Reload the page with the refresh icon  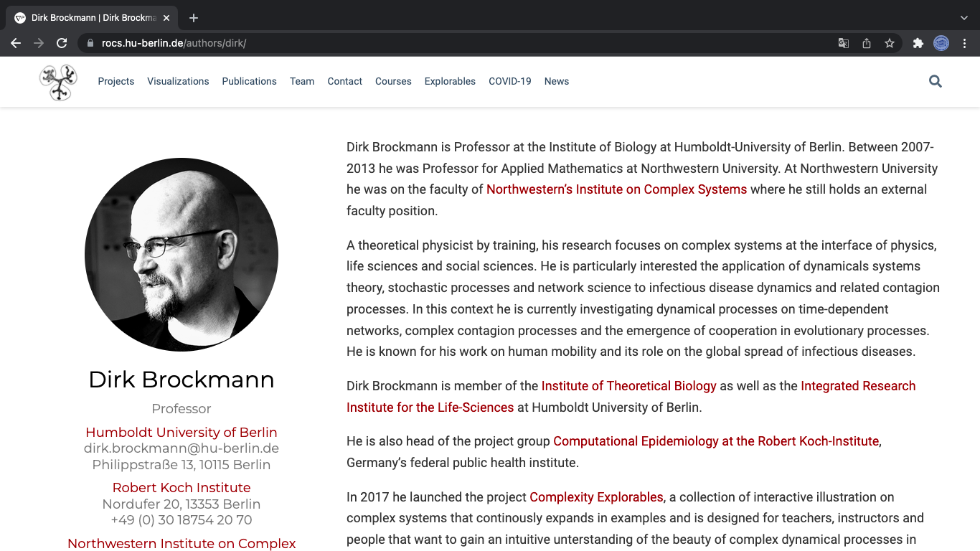62,43
